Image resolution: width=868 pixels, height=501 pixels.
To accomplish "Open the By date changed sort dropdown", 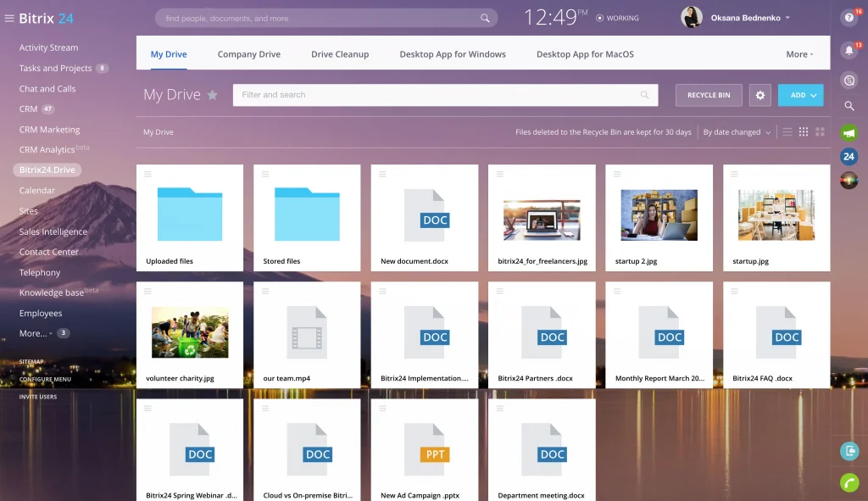I will 737,132.
